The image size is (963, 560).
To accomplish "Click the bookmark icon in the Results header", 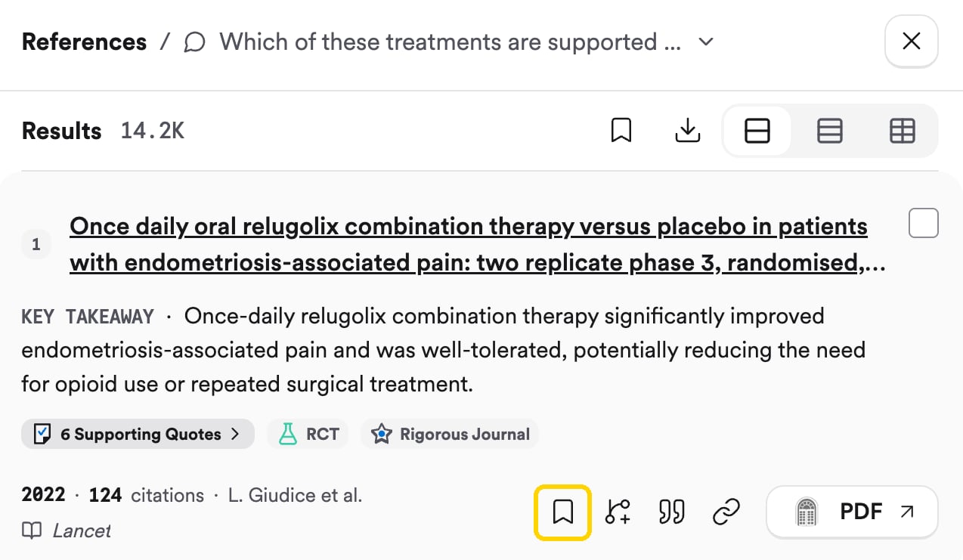I will [621, 131].
